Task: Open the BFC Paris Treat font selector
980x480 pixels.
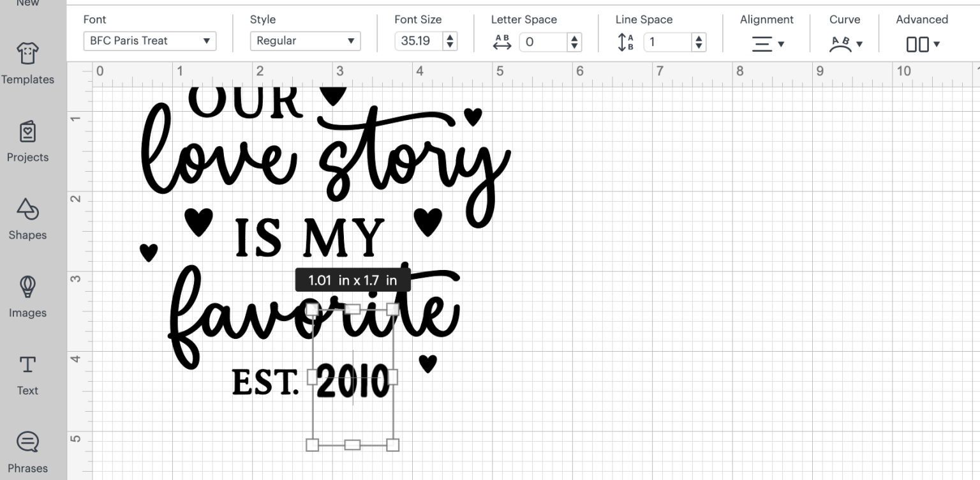Action: 149,40
